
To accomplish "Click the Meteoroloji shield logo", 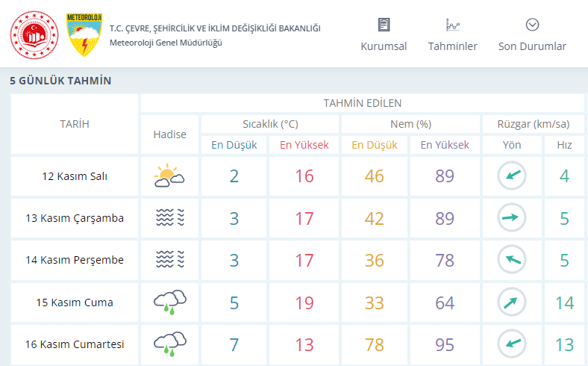I will (84, 35).
